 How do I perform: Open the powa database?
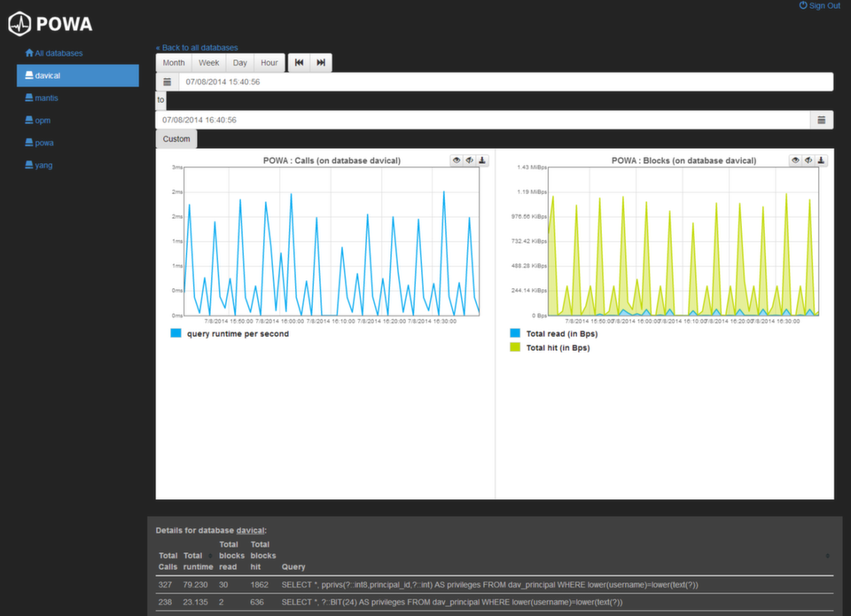(x=39, y=143)
